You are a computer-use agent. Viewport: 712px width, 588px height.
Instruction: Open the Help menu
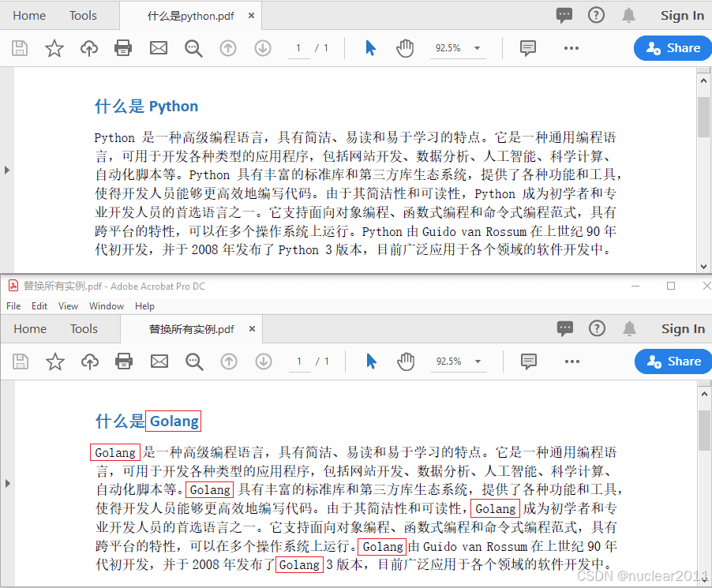click(x=145, y=306)
